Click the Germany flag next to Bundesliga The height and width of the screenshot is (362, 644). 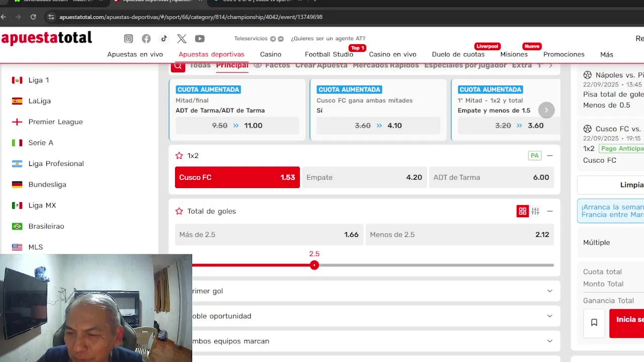coord(17,185)
